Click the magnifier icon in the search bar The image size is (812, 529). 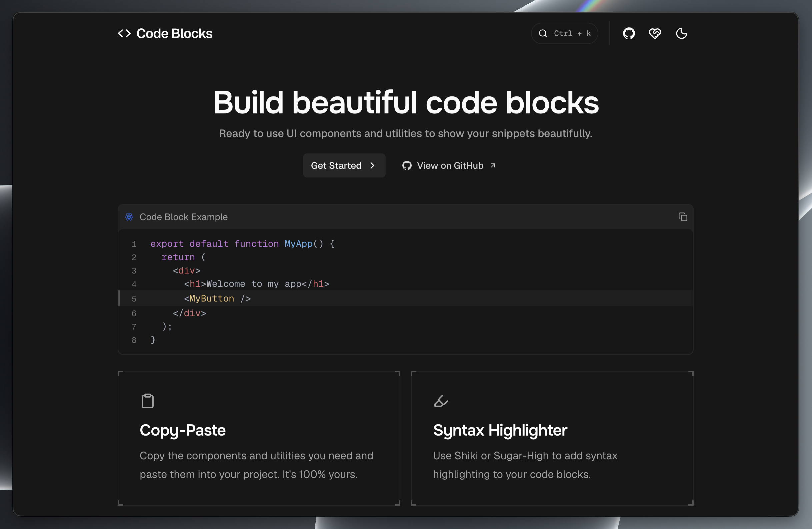coord(543,33)
